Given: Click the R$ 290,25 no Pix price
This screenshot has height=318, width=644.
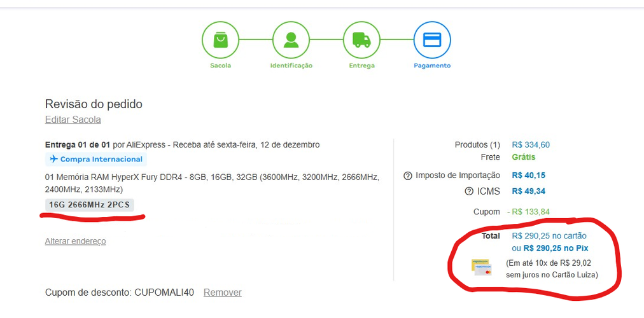Looking at the screenshot, I should click(555, 247).
